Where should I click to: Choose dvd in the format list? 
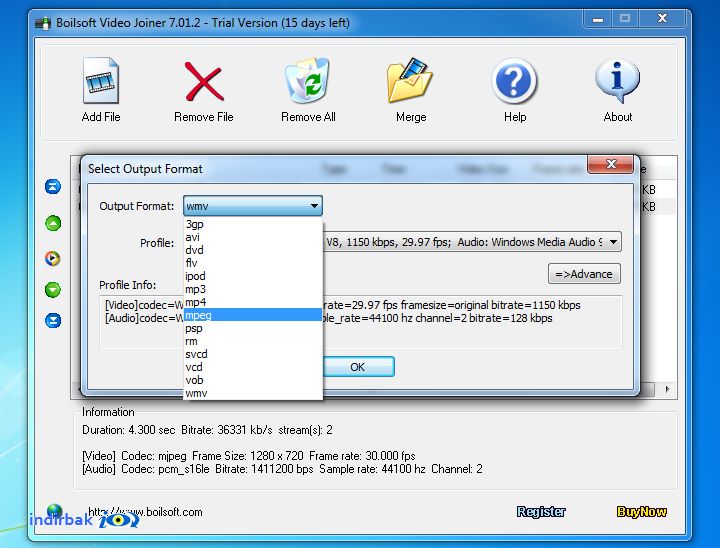253,250
